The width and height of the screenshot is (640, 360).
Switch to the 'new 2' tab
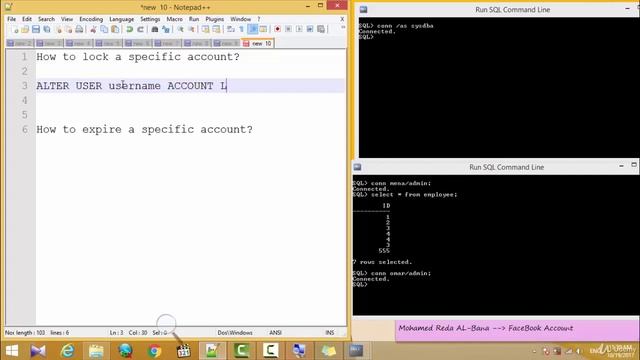click(20, 43)
